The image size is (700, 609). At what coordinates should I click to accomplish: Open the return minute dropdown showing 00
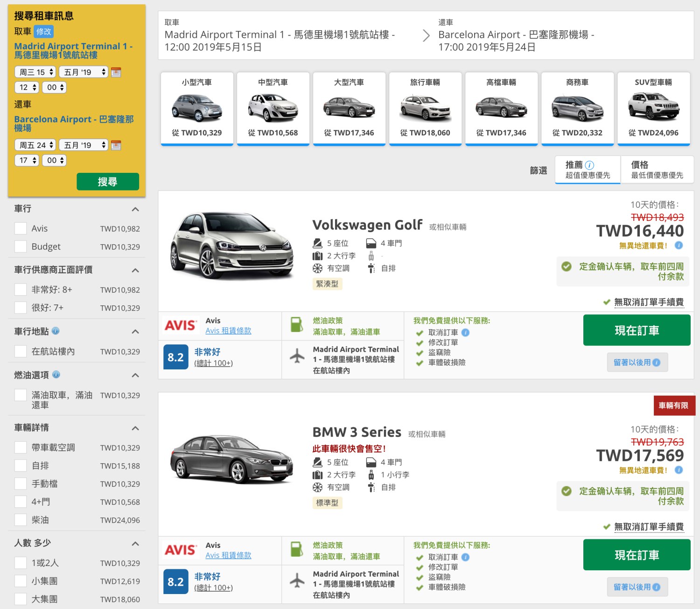coord(54,160)
